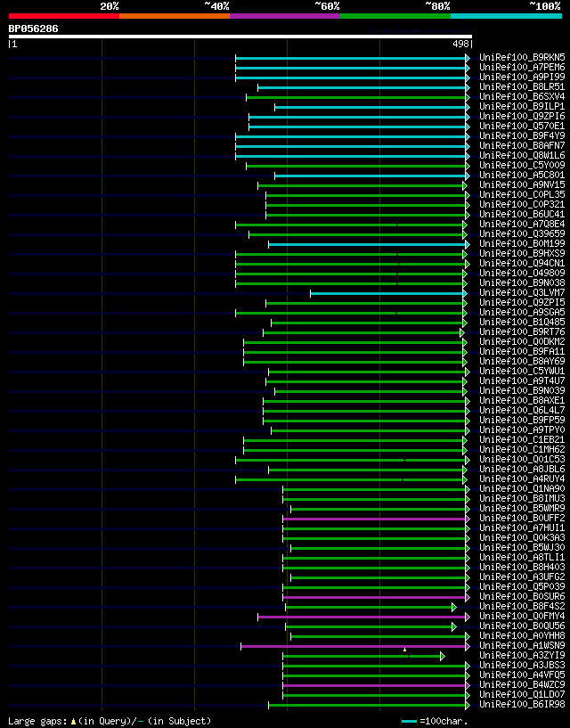Click the UniRef100_Q9ZPI6 label

[x=522, y=116]
